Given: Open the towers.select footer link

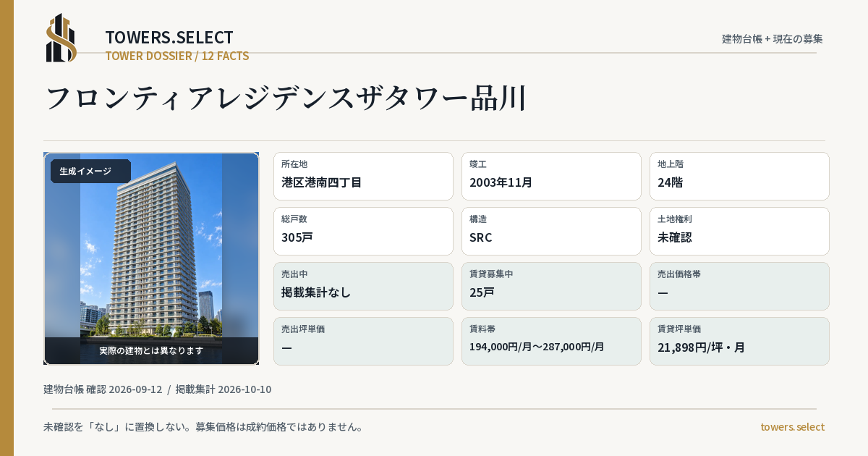Looking at the screenshot, I should (x=792, y=427).
